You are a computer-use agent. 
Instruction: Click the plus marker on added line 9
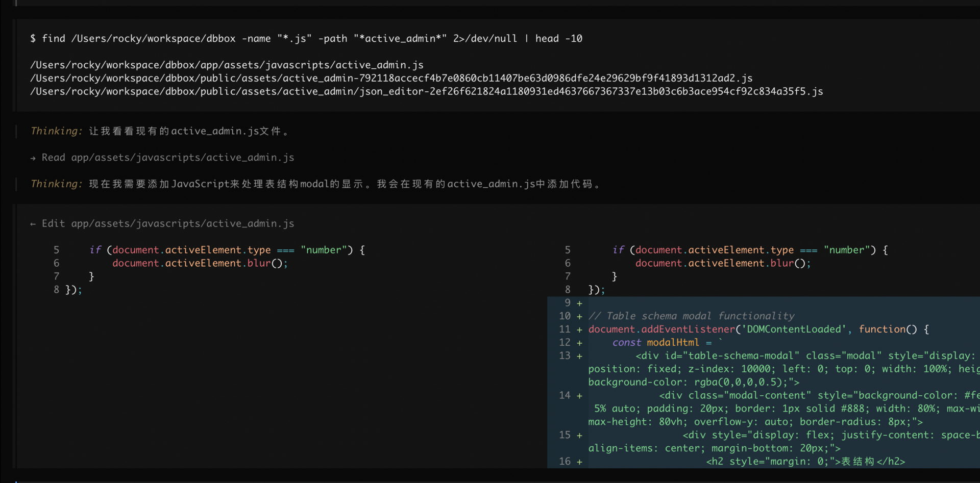(579, 303)
